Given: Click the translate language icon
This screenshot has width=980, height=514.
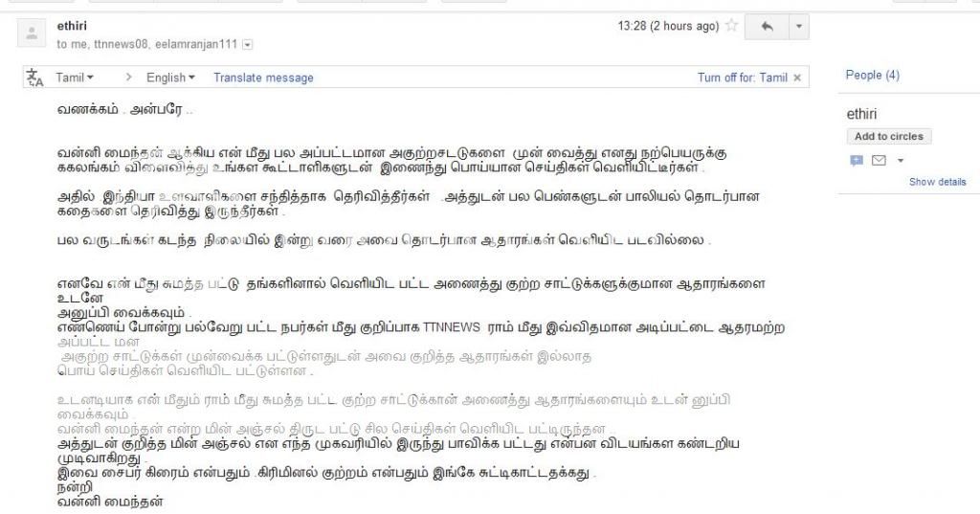Looking at the screenshot, I should (35, 78).
